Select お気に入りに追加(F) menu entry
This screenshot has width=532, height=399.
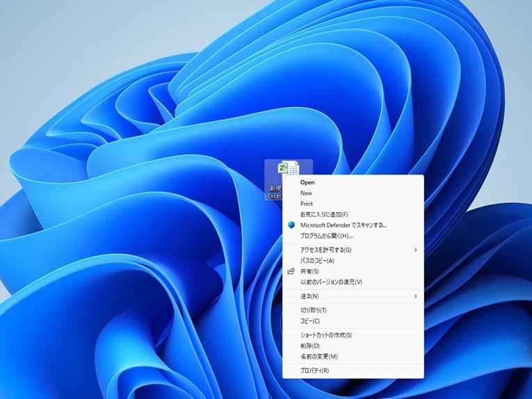[x=323, y=214]
